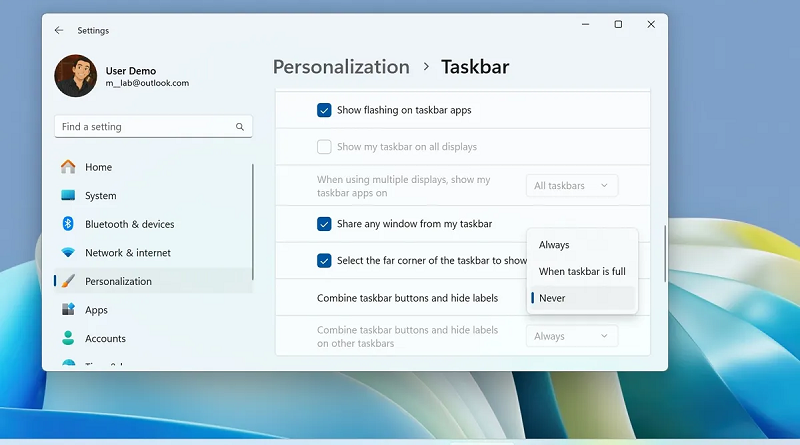Click the Home icon in sidebar
The width and height of the screenshot is (800, 445).
(68, 167)
